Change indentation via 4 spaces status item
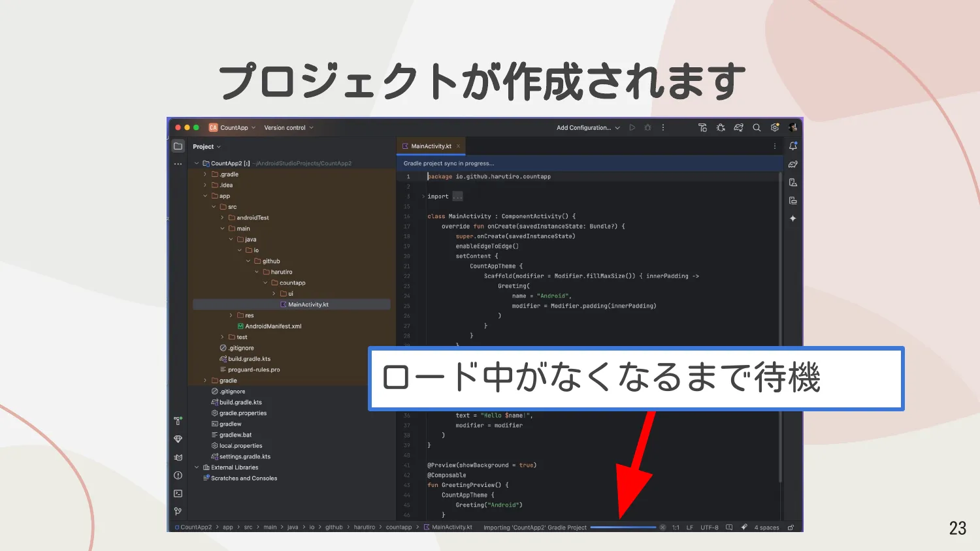The image size is (980, 551). click(x=768, y=527)
